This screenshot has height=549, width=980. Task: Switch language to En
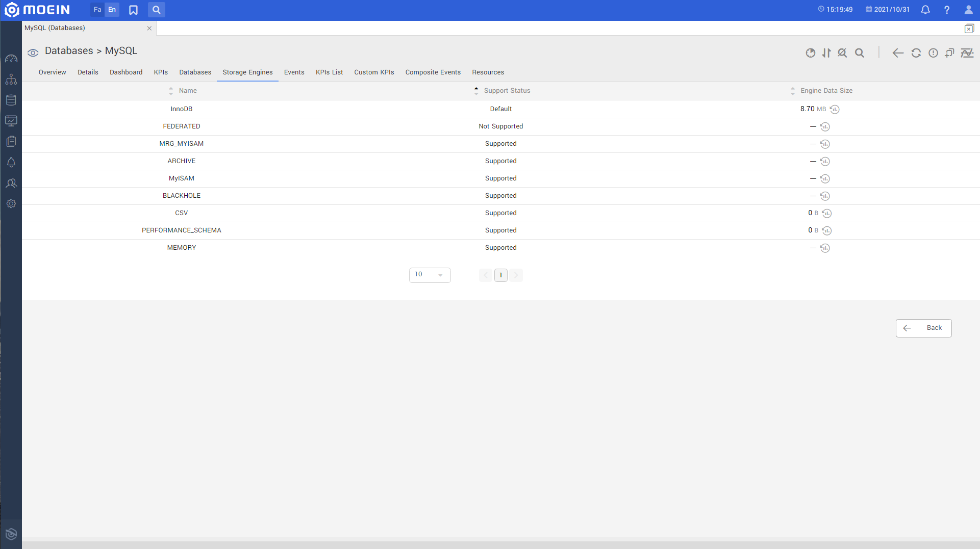(x=112, y=10)
